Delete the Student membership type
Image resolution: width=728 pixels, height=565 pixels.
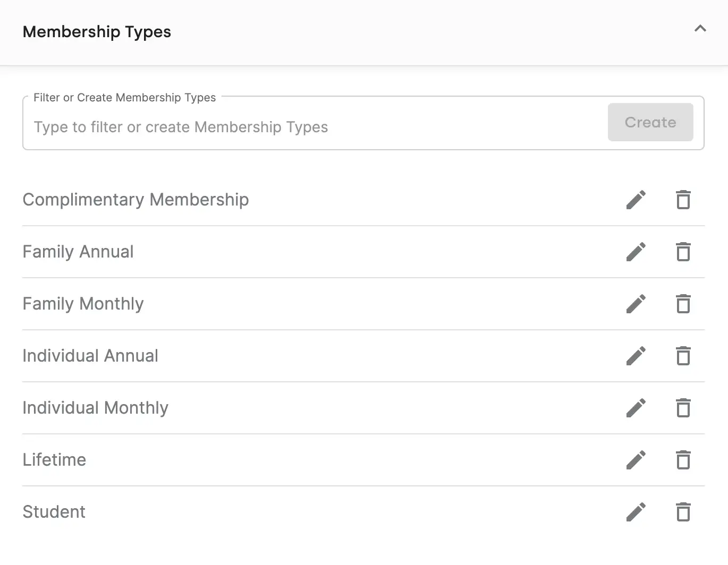click(683, 512)
